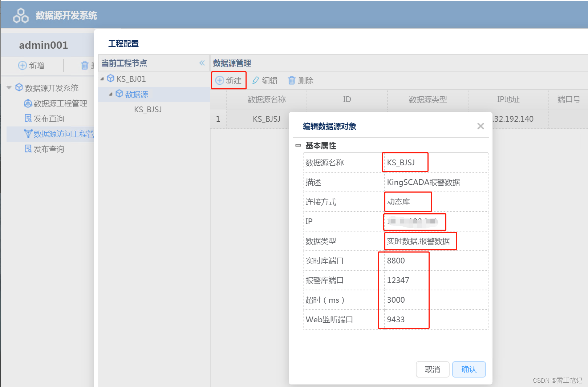Open 数据源工程管理 in the sidebar
The width and height of the screenshot is (588, 387).
point(60,104)
